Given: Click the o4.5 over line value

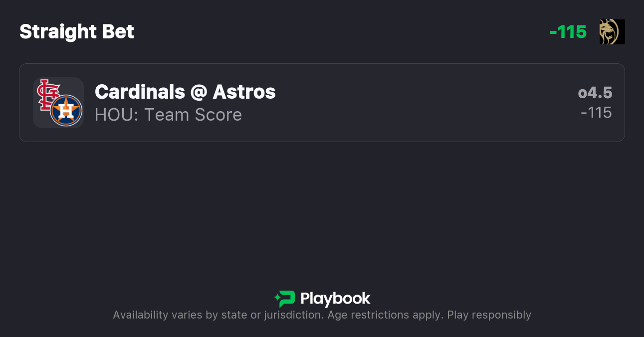Looking at the screenshot, I should coord(595,93).
